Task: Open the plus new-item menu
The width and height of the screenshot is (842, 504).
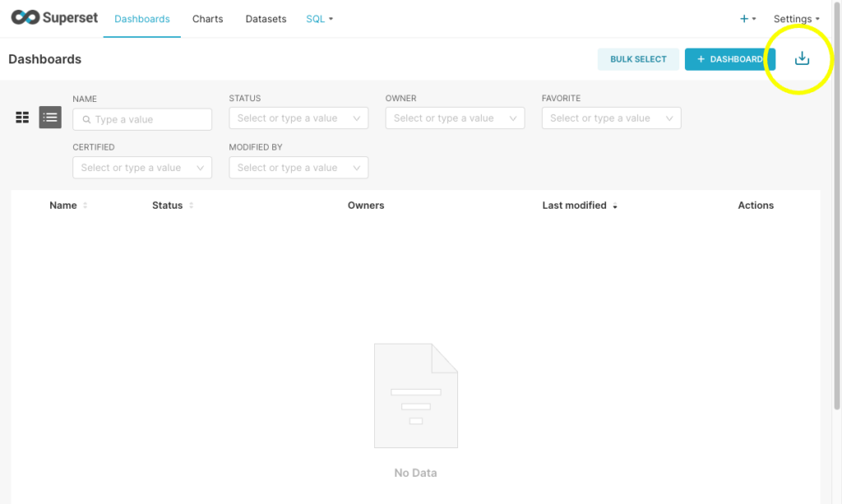Action: point(747,19)
